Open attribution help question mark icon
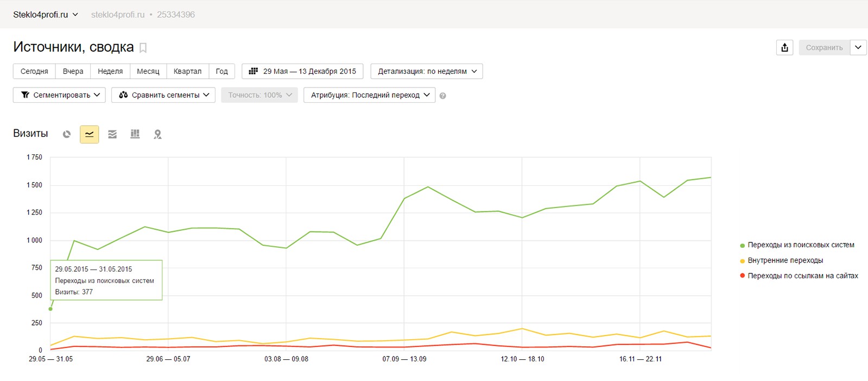This screenshot has height=381, width=868. pyautogui.click(x=443, y=96)
